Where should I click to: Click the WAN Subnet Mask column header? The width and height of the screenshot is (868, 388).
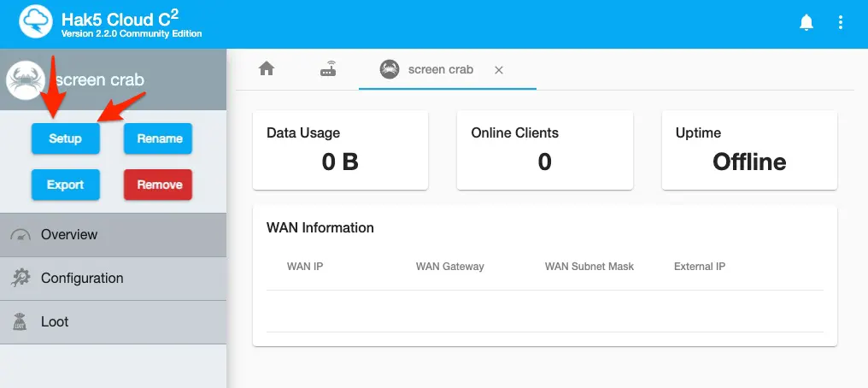point(589,267)
